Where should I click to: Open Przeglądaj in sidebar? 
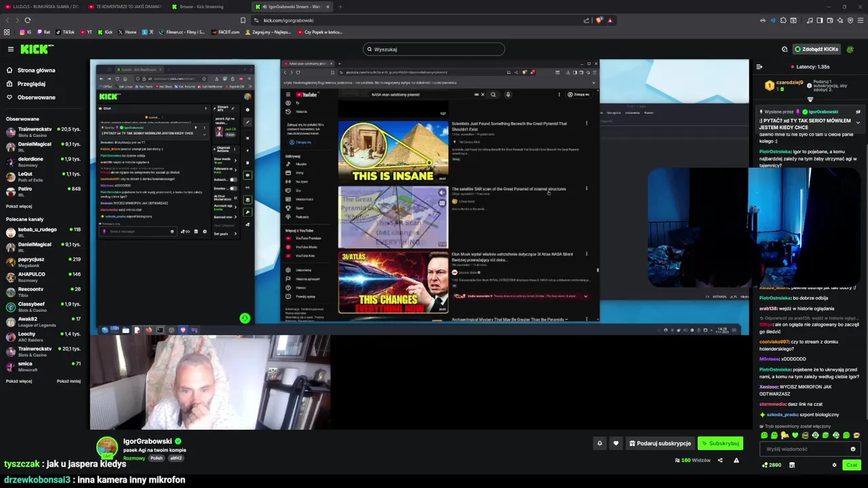[31, 83]
